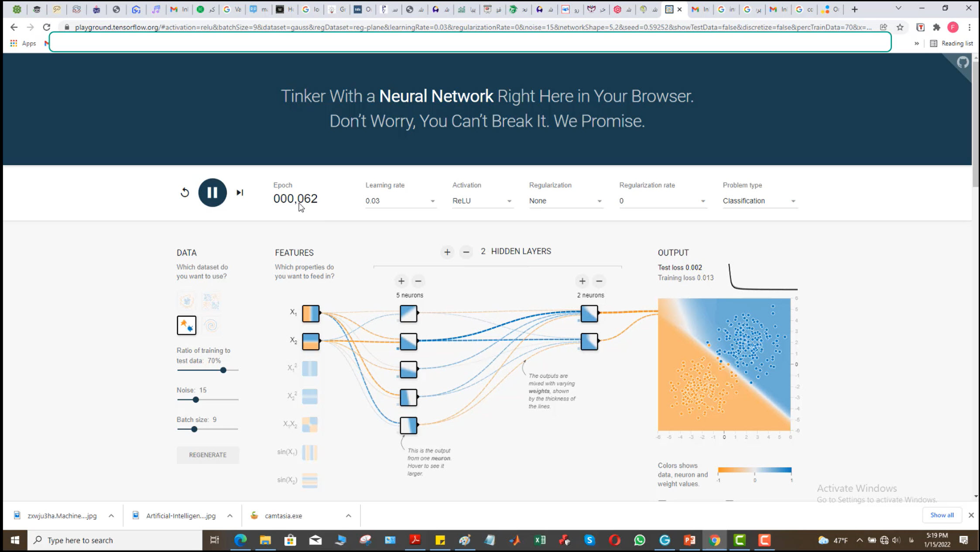
Task: Enable the X1 squared feature
Action: click(x=310, y=368)
